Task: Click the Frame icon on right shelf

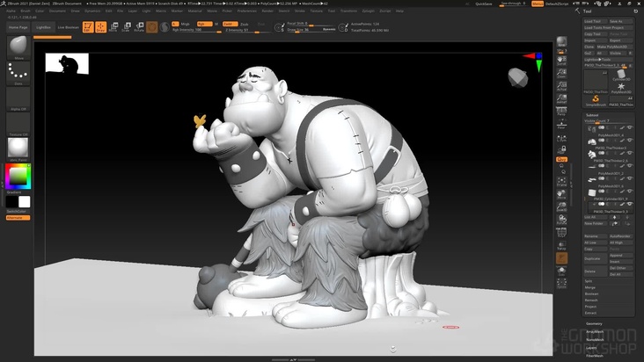Action: (x=561, y=182)
